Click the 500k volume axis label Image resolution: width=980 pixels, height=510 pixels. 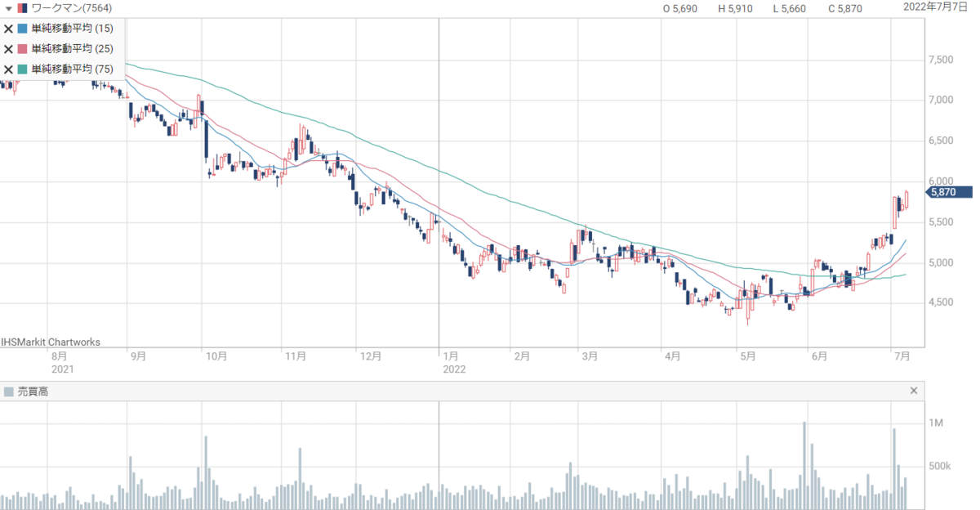point(939,467)
